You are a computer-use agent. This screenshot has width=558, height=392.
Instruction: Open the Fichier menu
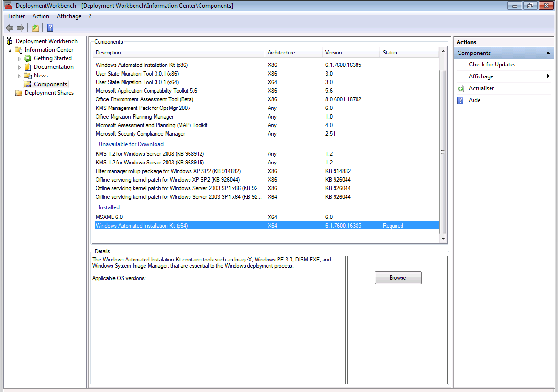[x=16, y=16]
